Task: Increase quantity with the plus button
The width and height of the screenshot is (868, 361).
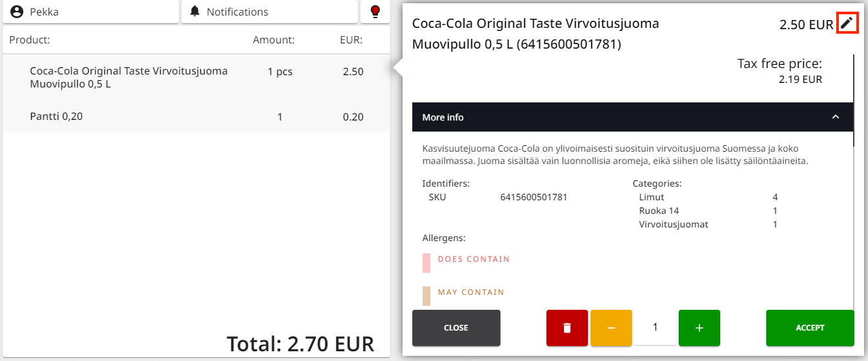Action: point(699,328)
